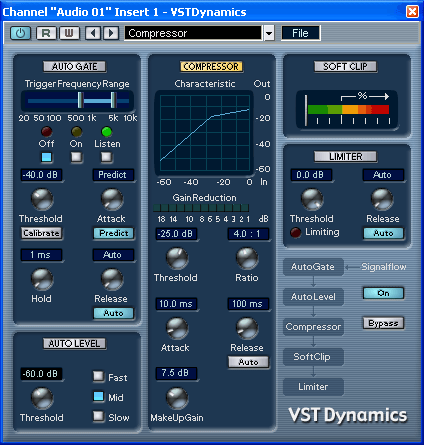Click the -25.0 dB compressor threshold field
The width and height of the screenshot is (424, 445).
click(x=176, y=234)
